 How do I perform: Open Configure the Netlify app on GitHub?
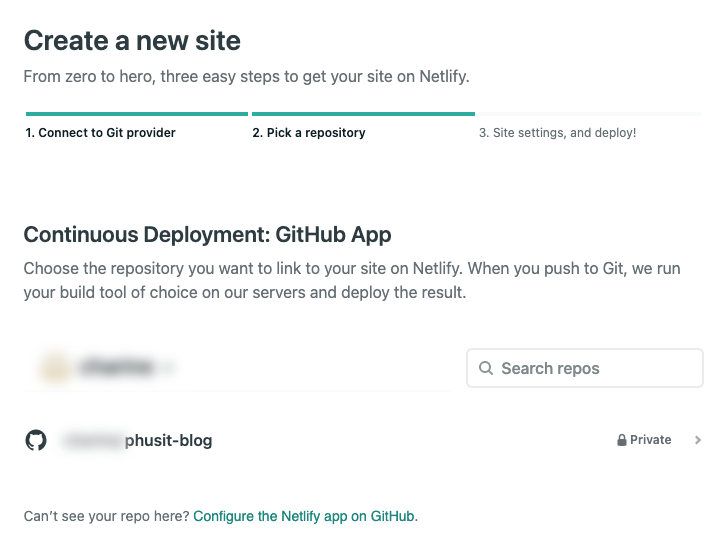tap(304, 517)
